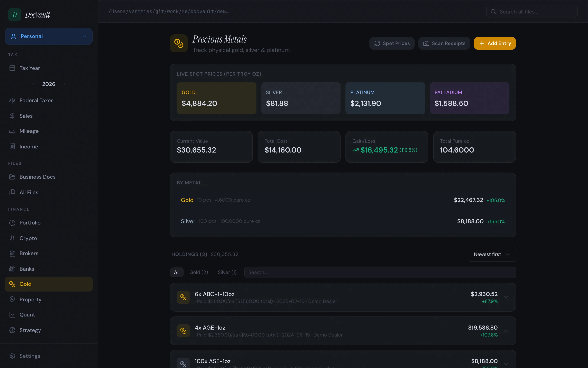Select the Gold (2) filter tab
588x368 pixels.
(x=198, y=272)
